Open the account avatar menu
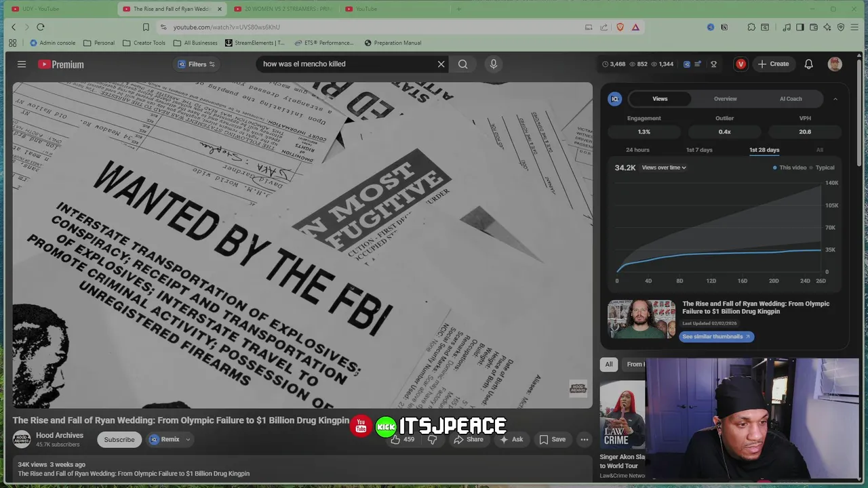 coord(835,64)
